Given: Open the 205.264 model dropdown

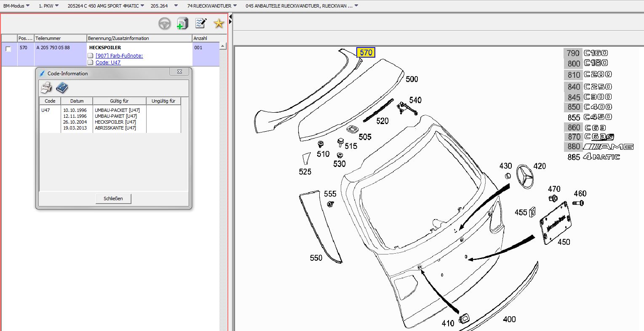Looking at the screenshot, I should 164,6.
